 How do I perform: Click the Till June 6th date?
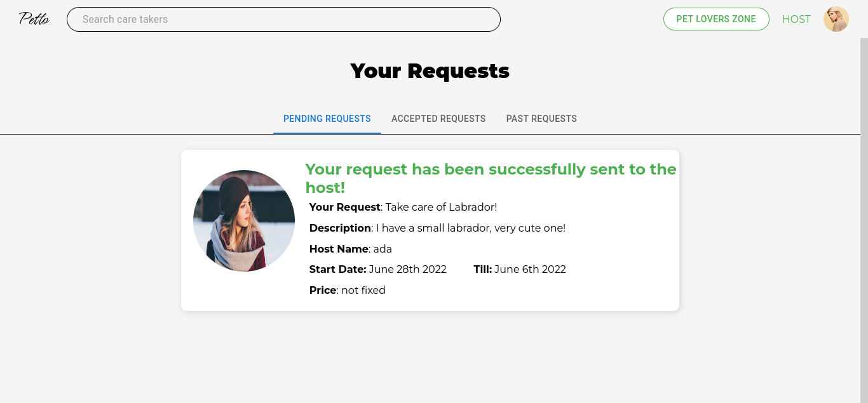(520, 269)
